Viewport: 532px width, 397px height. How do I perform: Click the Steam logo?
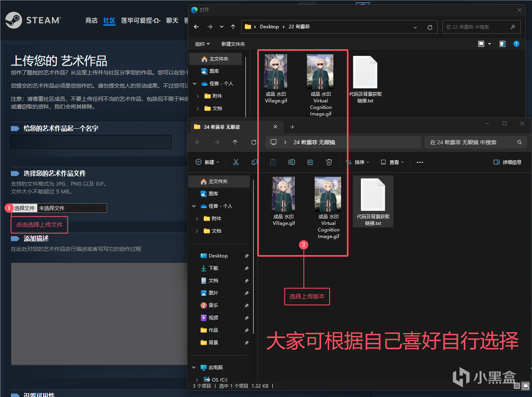click(33, 20)
